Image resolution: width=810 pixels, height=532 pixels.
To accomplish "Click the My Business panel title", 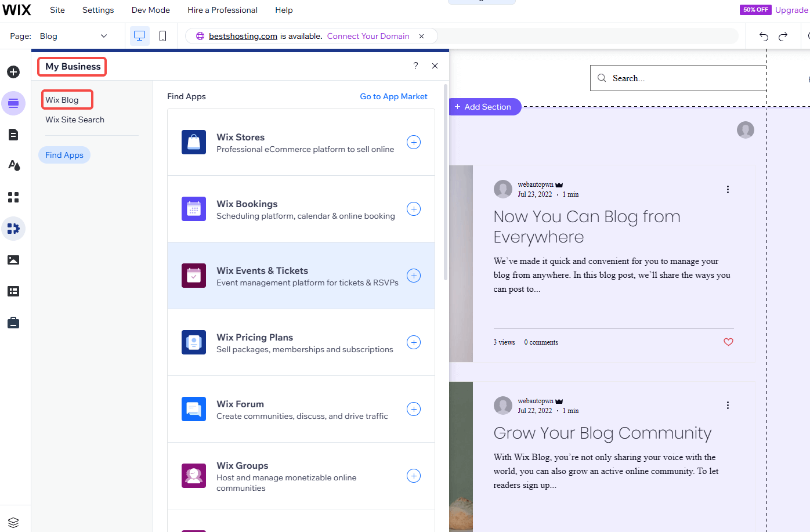I will (x=73, y=67).
